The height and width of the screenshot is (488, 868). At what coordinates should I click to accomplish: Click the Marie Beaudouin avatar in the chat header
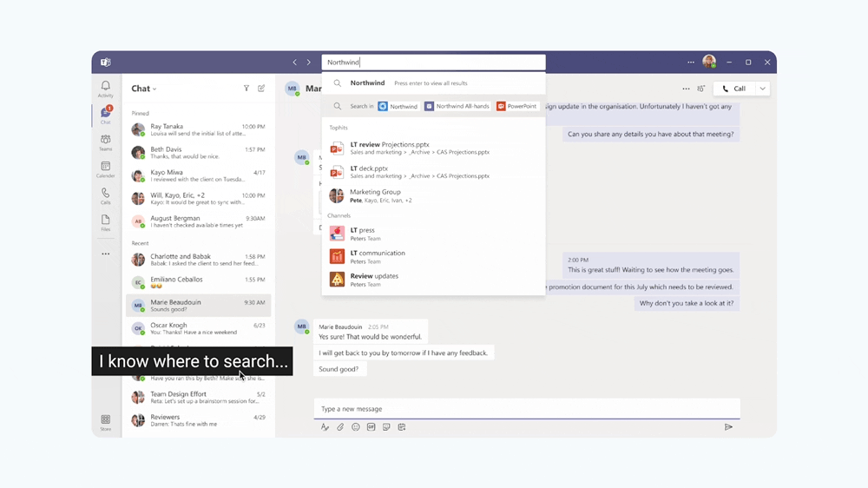(293, 89)
